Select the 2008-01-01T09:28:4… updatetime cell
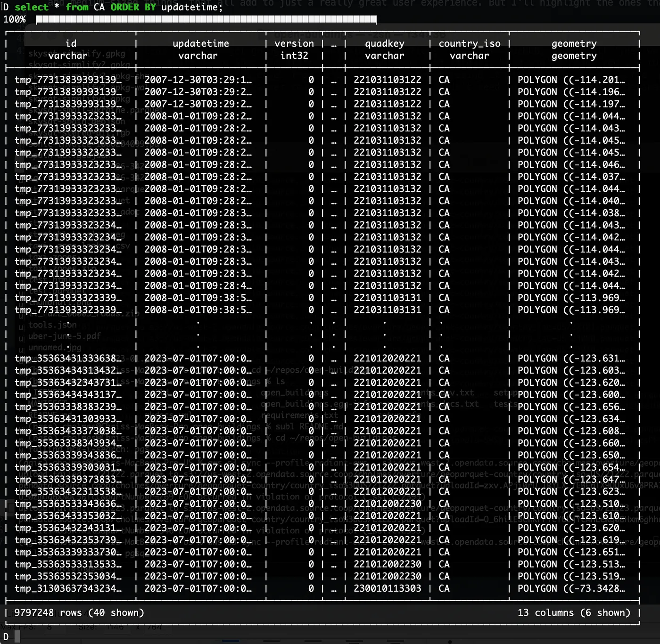 coord(198,285)
